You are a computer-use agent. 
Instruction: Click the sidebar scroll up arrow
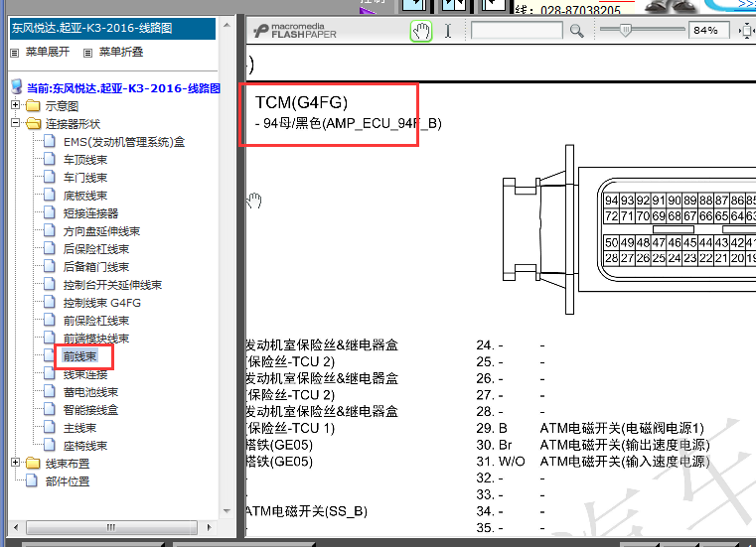click(227, 25)
